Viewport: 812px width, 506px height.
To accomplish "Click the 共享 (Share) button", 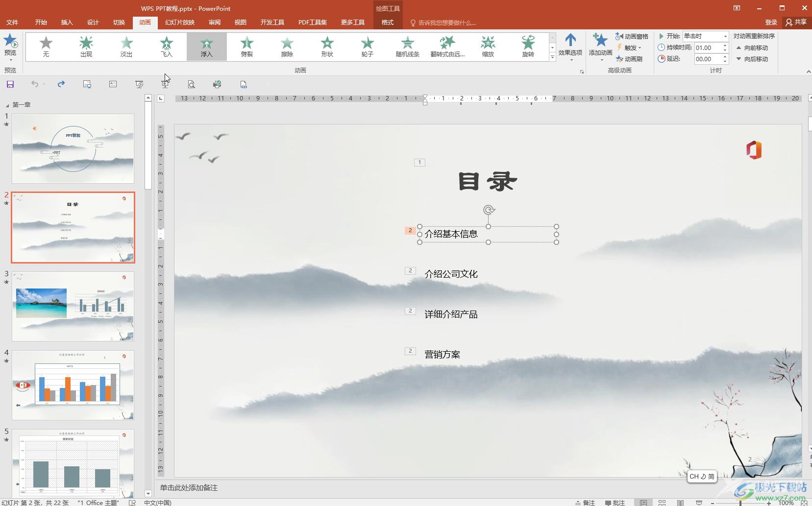I will pos(796,23).
